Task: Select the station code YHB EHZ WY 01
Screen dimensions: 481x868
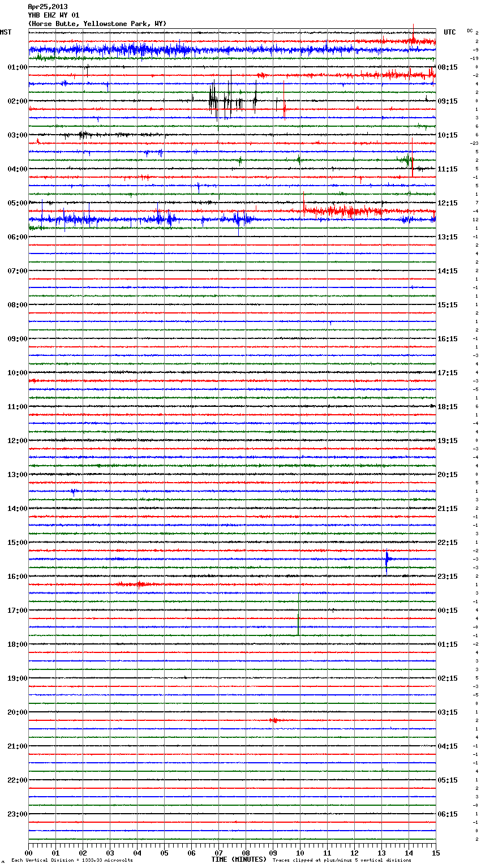Action: 54,15
